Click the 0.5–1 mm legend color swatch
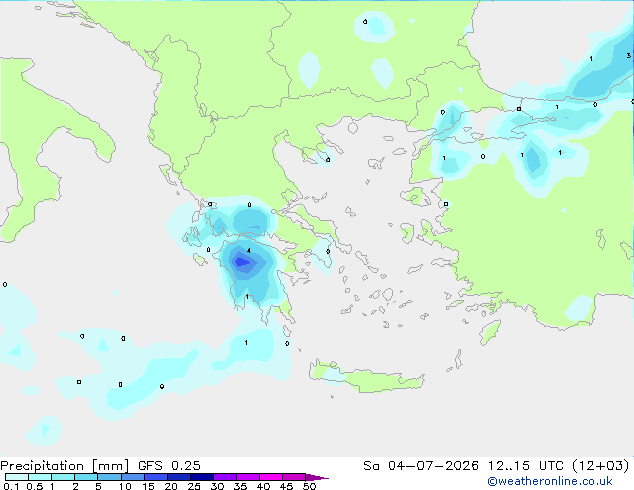 click(x=40, y=477)
